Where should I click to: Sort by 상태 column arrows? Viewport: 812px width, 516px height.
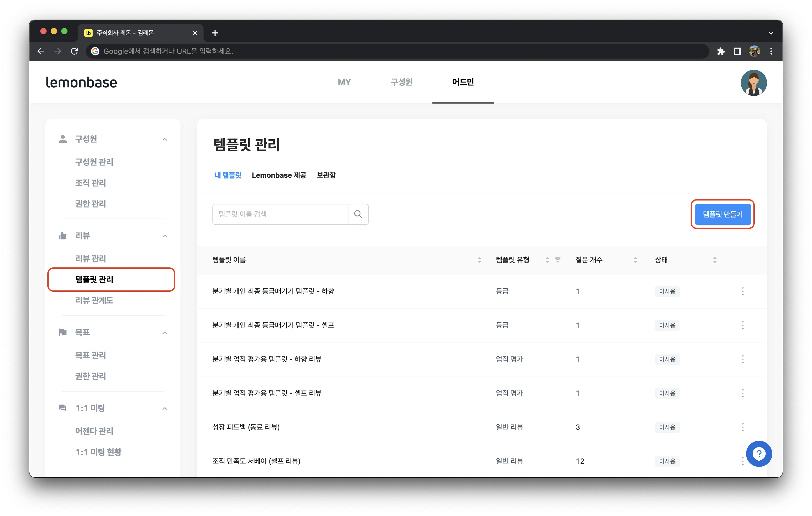point(715,260)
